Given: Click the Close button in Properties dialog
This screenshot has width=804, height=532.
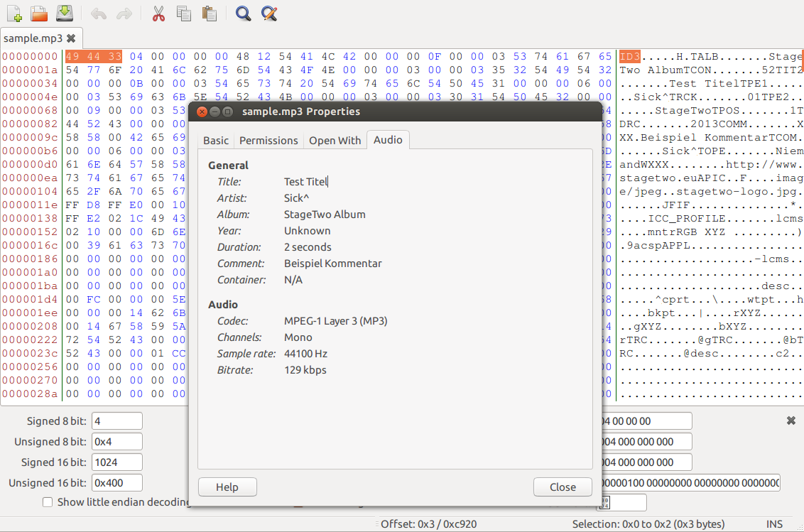Looking at the screenshot, I should point(563,487).
